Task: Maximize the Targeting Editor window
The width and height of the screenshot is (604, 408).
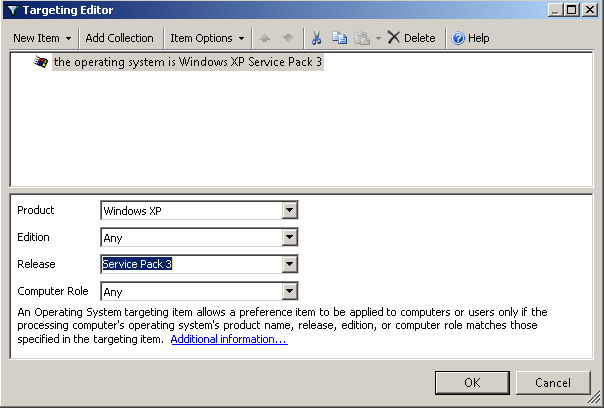Action: (x=572, y=10)
